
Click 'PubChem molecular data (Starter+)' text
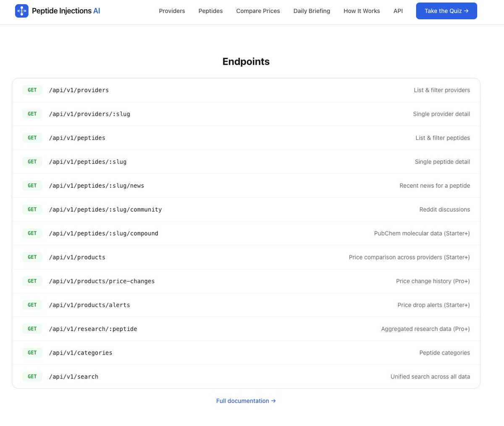click(x=422, y=233)
